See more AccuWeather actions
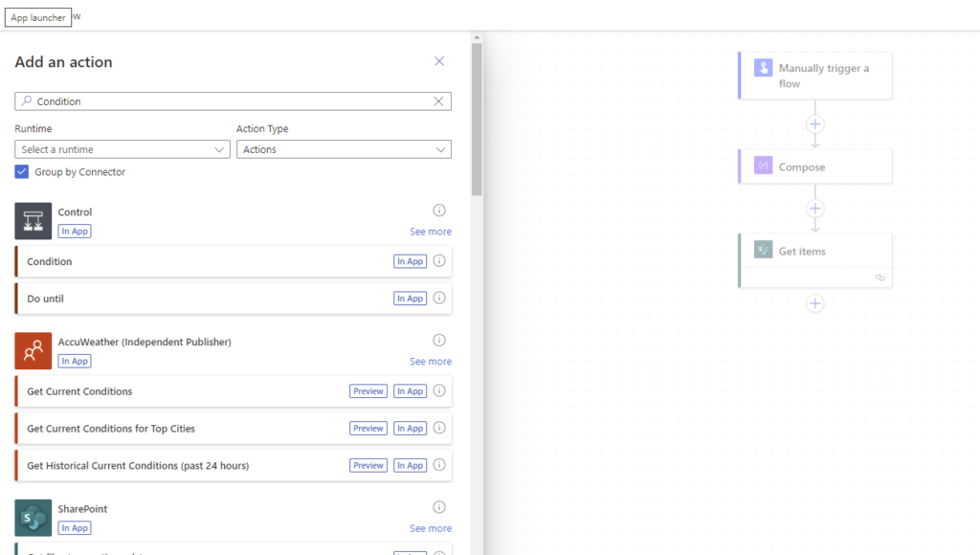 [431, 362]
